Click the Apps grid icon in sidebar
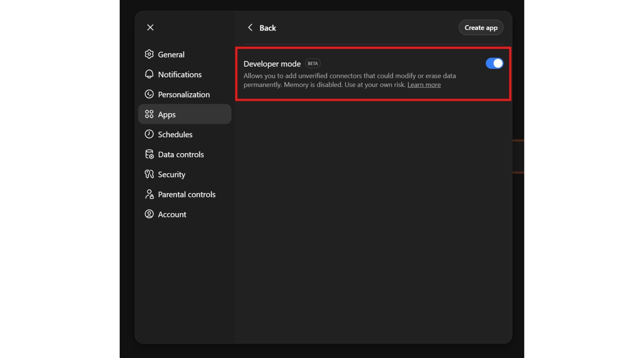The width and height of the screenshot is (644, 358). (149, 114)
